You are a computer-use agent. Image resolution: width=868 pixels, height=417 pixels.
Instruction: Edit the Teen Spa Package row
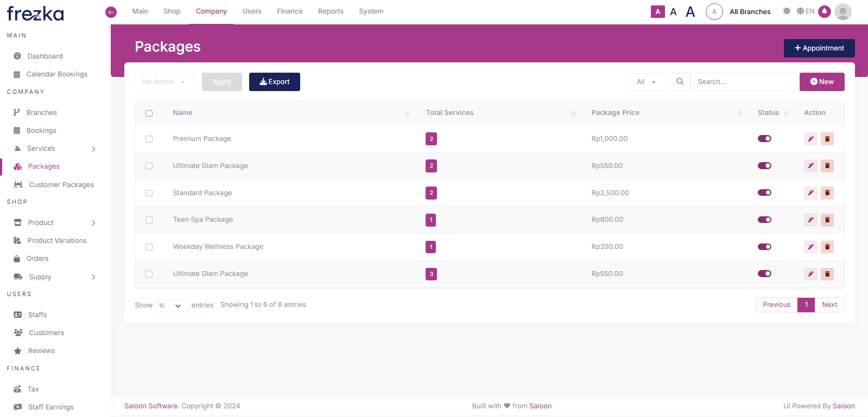(810, 220)
